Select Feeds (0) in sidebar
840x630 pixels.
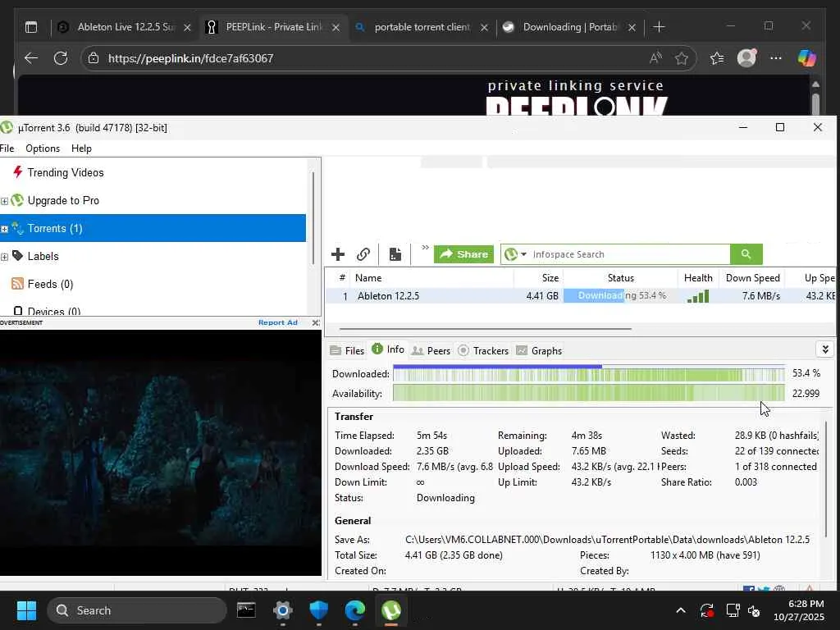tap(50, 284)
